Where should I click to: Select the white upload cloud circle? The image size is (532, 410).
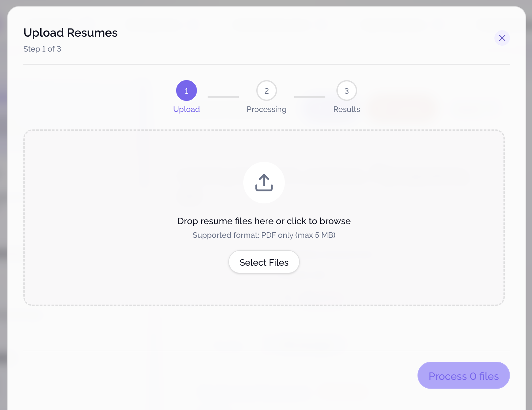pos(264,182)
